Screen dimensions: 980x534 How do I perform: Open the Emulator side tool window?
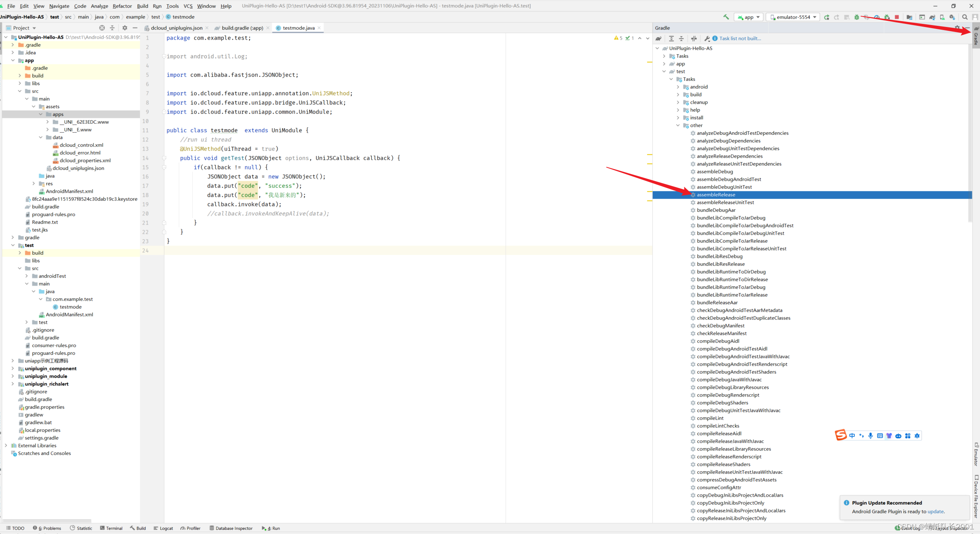click(976, 455)
